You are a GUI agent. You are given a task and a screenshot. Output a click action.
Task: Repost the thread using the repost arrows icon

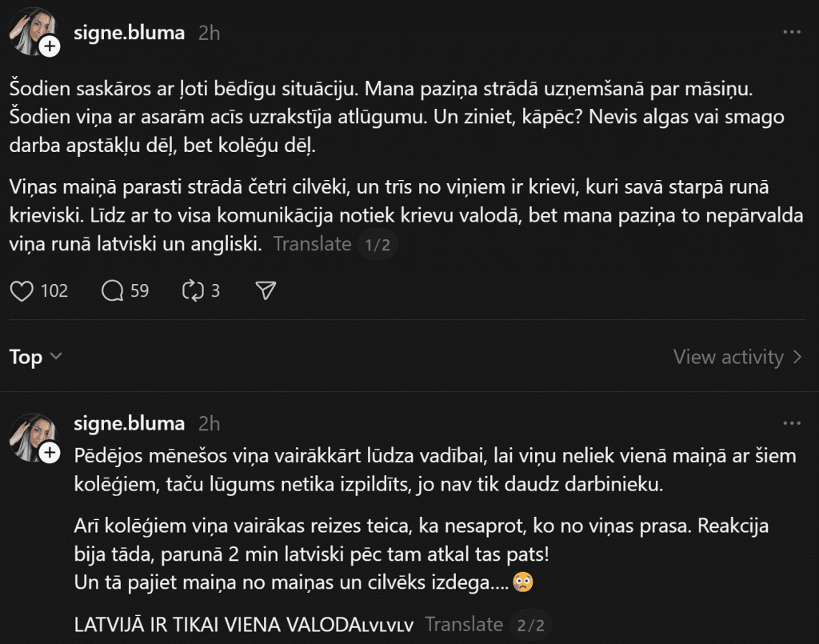(194, 290)
